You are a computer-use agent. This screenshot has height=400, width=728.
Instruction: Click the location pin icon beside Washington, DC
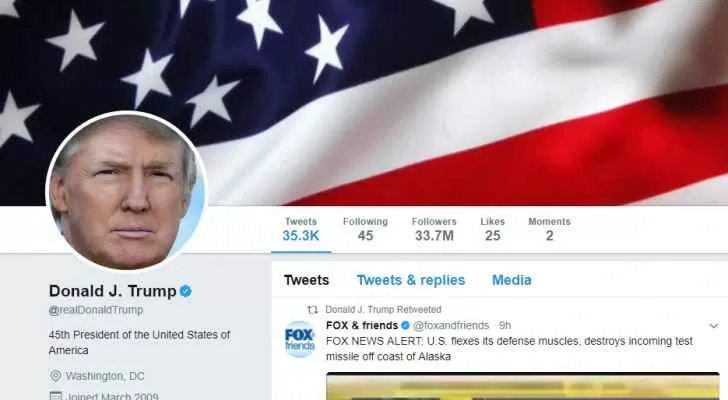(x=55, y=375)
